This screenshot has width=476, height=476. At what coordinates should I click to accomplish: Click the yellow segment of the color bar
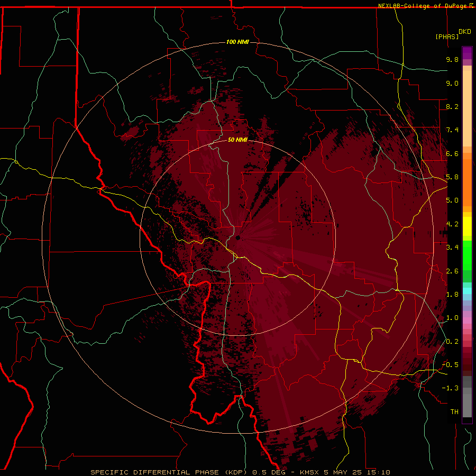pos(467,226)
